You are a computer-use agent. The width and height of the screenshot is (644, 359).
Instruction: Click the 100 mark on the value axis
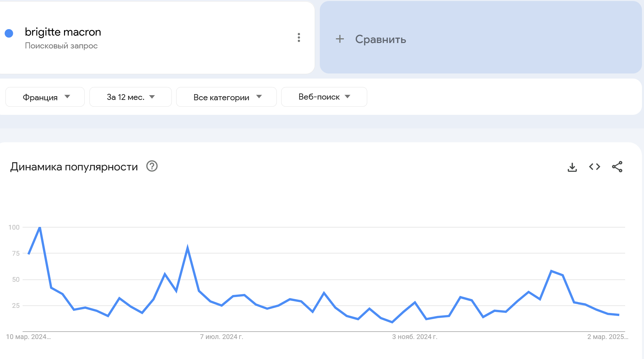pos(15,228)
